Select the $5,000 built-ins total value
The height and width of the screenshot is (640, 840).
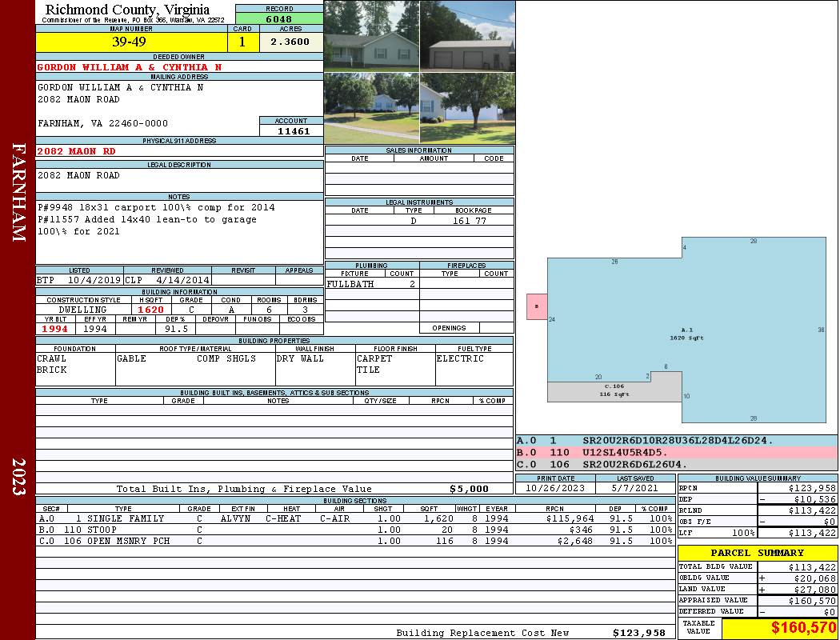click(x=469, y=489)
